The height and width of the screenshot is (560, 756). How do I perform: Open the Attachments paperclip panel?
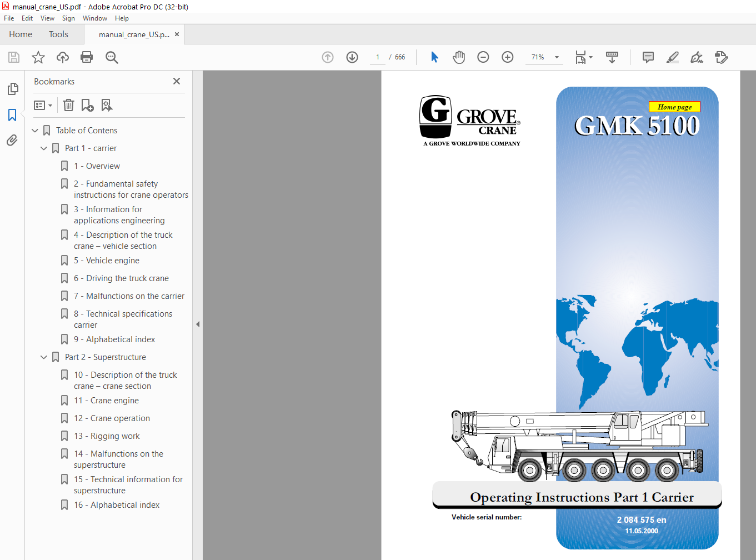[12, 141]
